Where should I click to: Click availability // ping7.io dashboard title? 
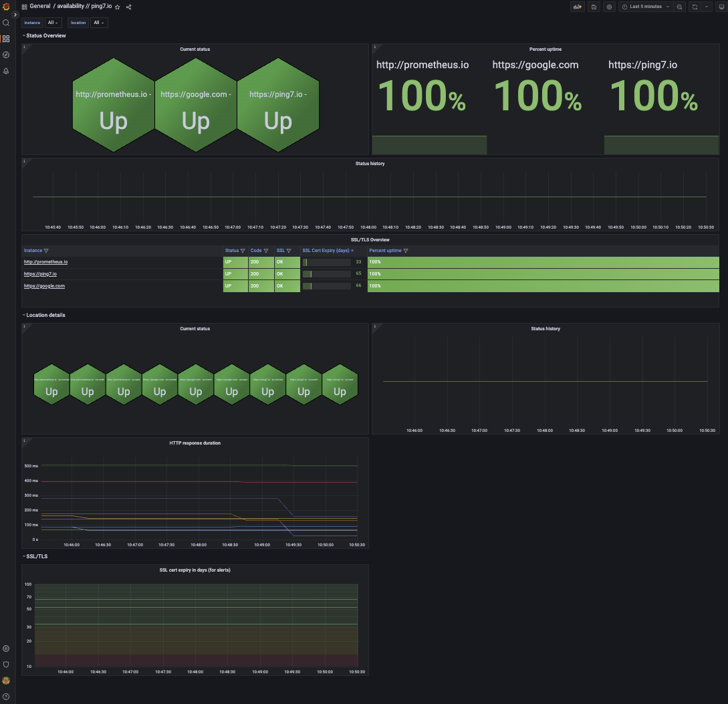pos(84,7)
